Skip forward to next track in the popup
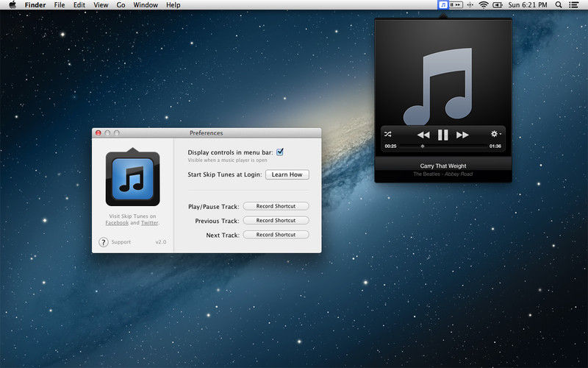The height and width of the screenshot is (368, 588). tap(462, 135)
